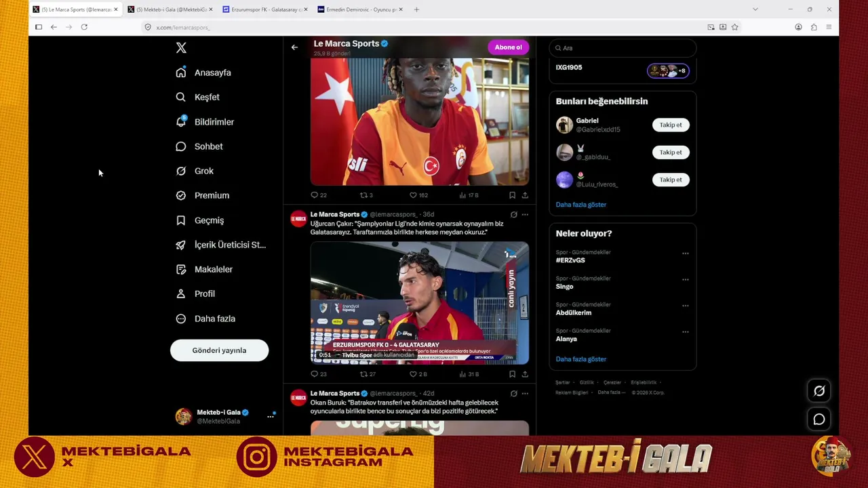Switch to the Erzurumspor FK - Galatasaray tab
This screenshot has width=868, height=488.
coord(264,9)
